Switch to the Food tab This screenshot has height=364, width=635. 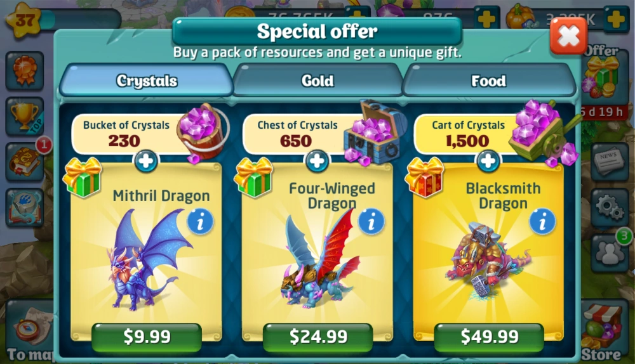pyautogui.click(x=489, y=80)
